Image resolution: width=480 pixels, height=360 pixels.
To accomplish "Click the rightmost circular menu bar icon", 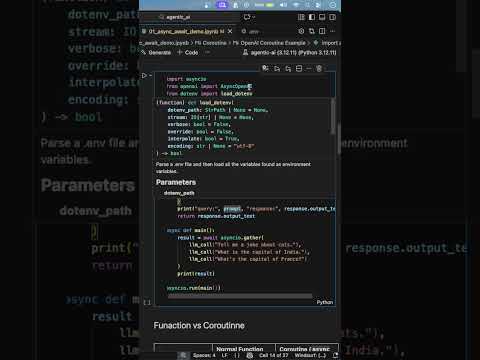I will pyautogui.click(x=332, y=5).
